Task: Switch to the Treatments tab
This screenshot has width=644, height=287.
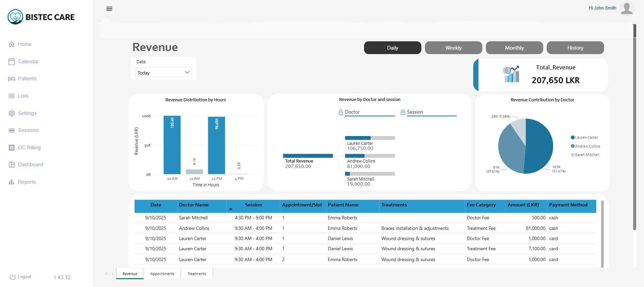Action: coord(197,274)
